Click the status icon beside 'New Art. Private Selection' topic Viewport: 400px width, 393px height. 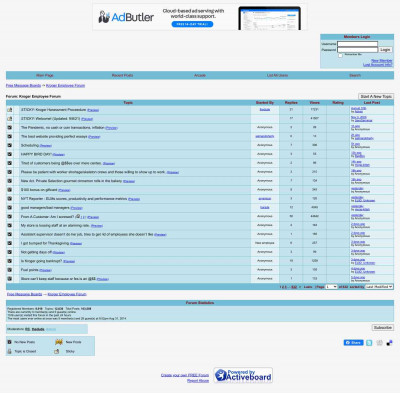click(x=9, y=181)
